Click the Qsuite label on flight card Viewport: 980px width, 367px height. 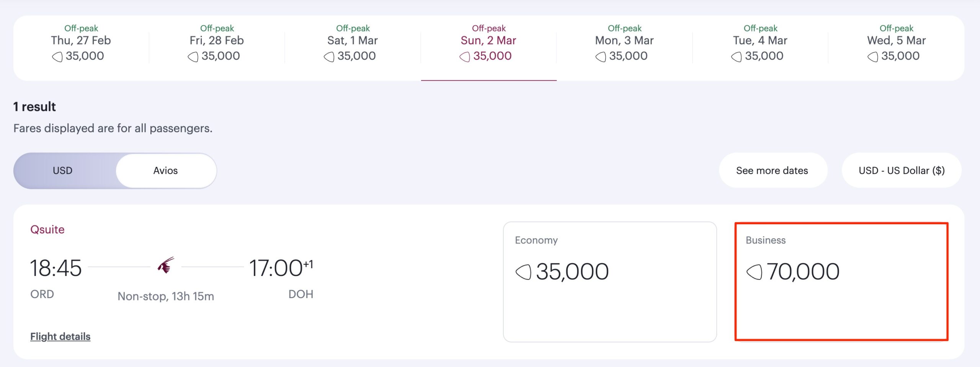[47, 230]
